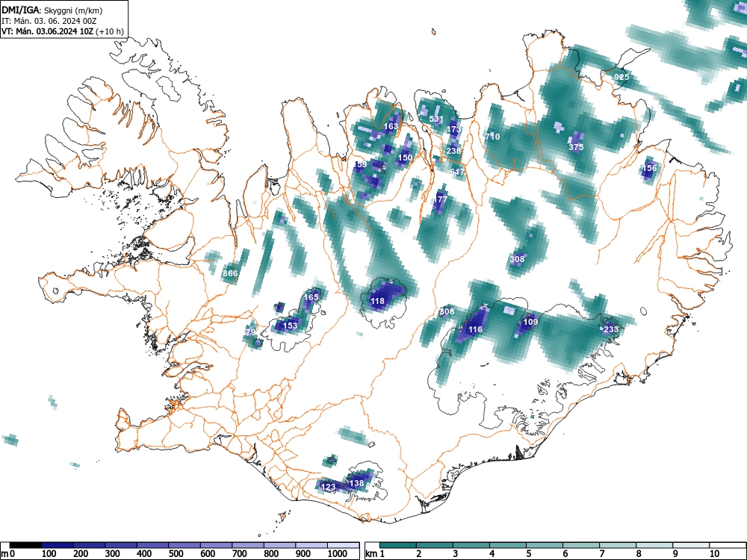This screenshot has height=560, width=747.
Task: Select the value label 866
Action: coord(230,273)
